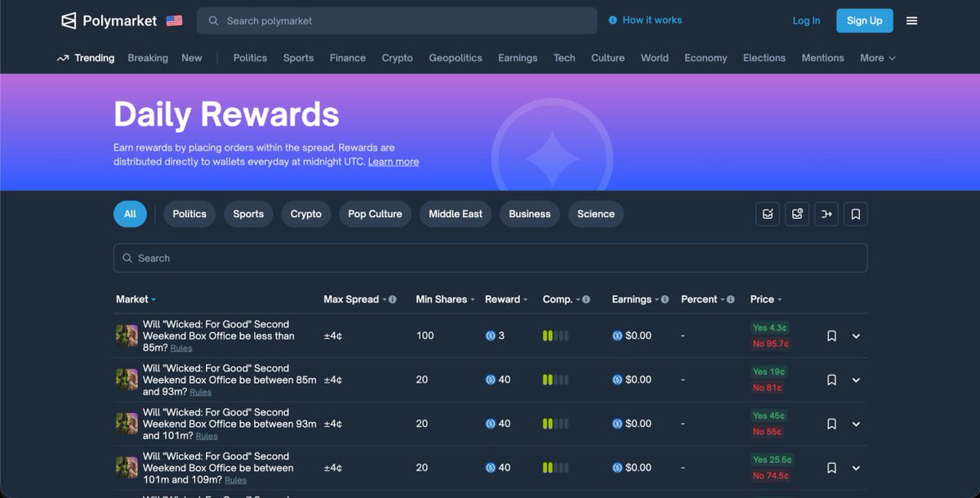Click earnings coin icon in 85m and 93m row

[x=617, y=380]
